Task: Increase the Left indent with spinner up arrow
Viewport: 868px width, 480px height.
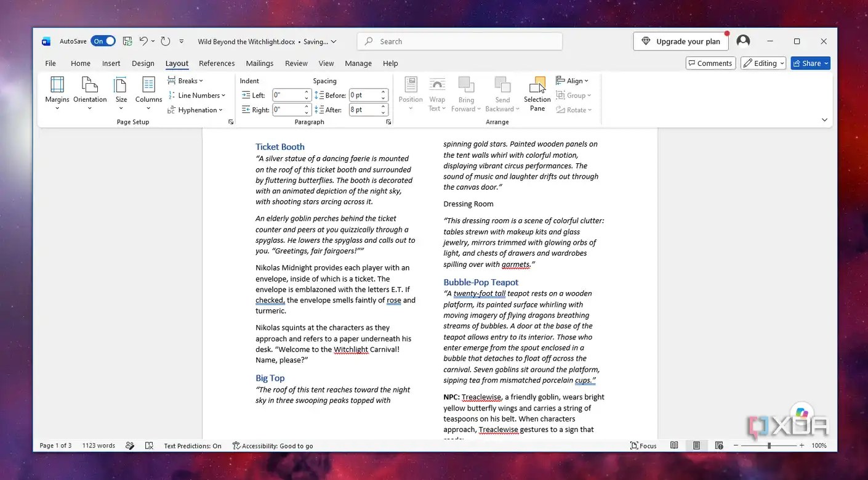Action: click(x=307, y=92)
